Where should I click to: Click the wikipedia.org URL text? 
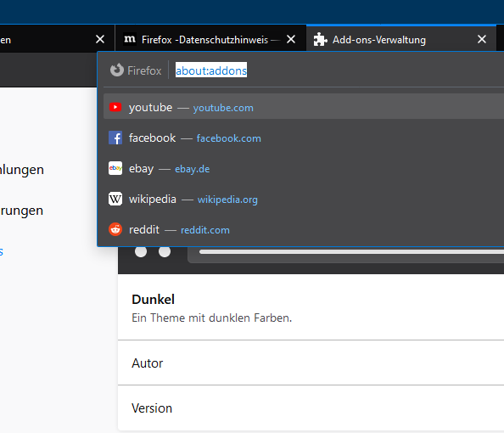(x=227, y=200)
